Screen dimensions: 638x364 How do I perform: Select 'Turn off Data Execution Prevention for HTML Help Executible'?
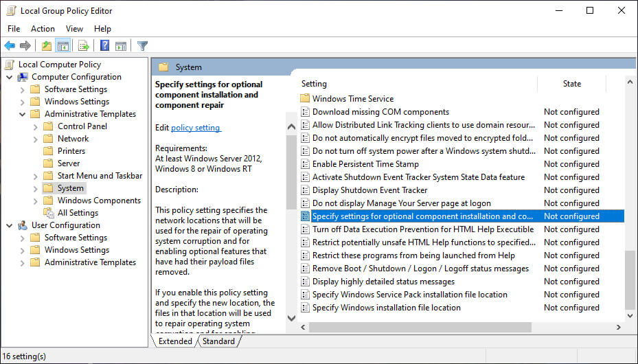[423, 229]
